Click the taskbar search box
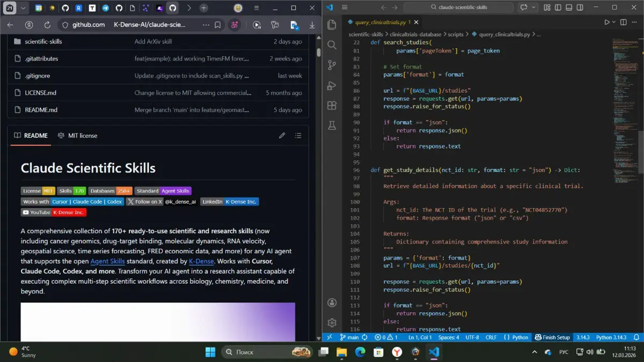Viewport: 644px width, 362px height. (268, 352)
